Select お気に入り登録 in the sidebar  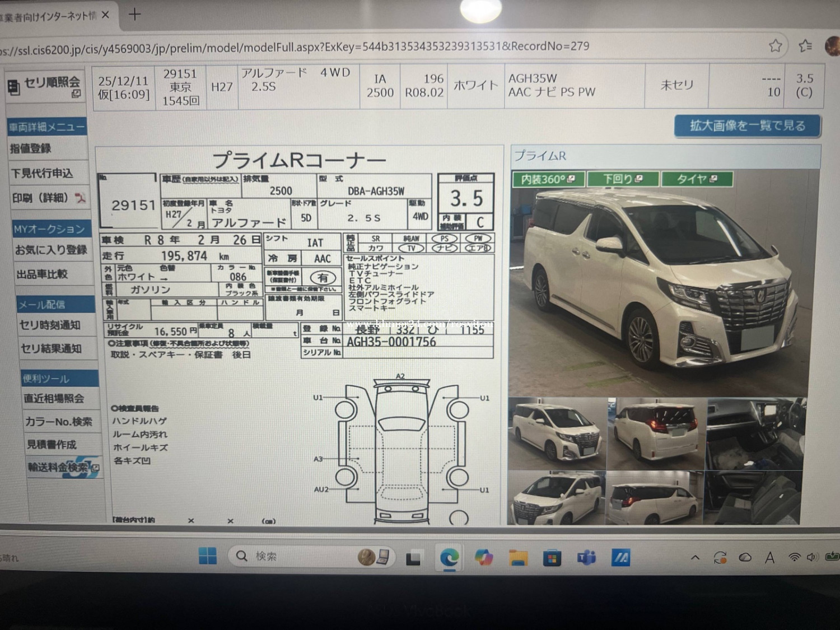[50, 250]
